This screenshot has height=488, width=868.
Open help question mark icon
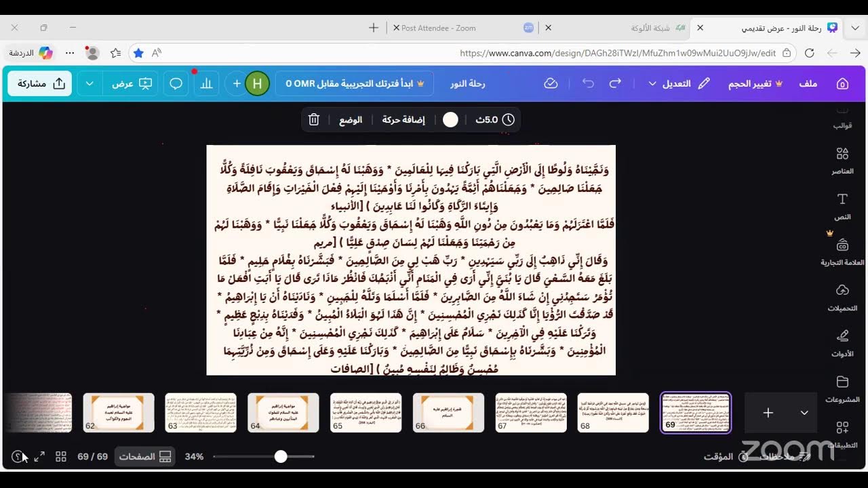click(18, 457)
